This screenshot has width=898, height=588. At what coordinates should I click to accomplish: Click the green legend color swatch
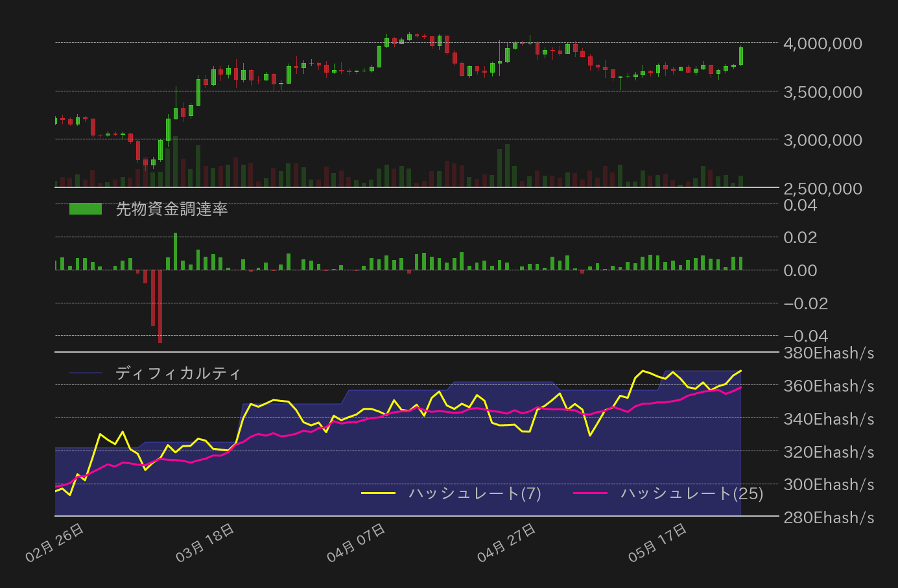tap(86, 209)
